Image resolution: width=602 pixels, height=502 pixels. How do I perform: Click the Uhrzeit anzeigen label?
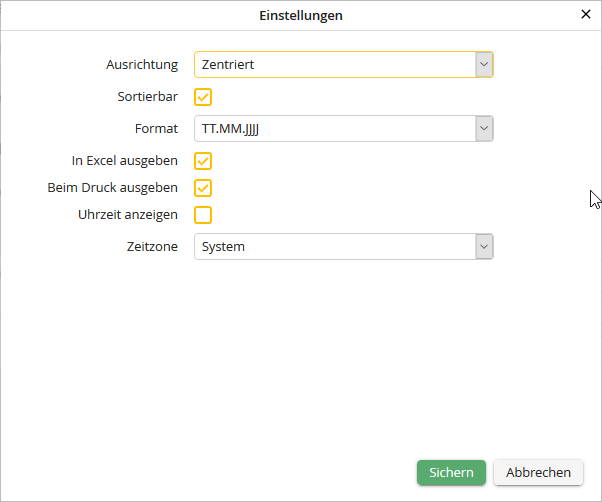128,215
